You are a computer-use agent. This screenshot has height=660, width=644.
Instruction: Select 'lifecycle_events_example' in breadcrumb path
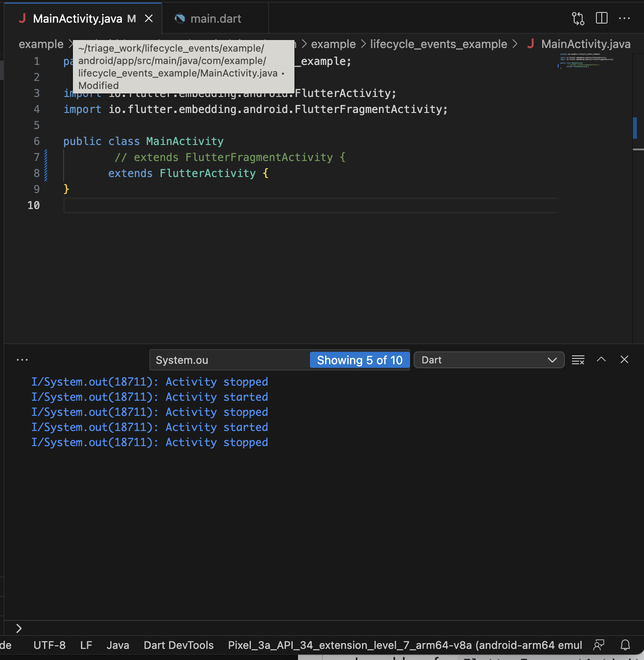click(439, 44)
